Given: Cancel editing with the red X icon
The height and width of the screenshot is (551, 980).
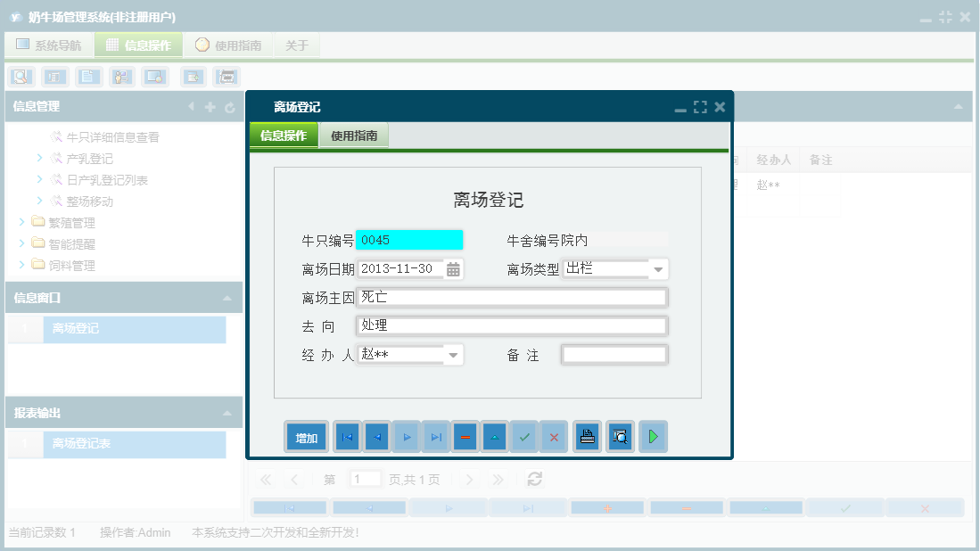Looking at the screenshot, I should (554, 436).
